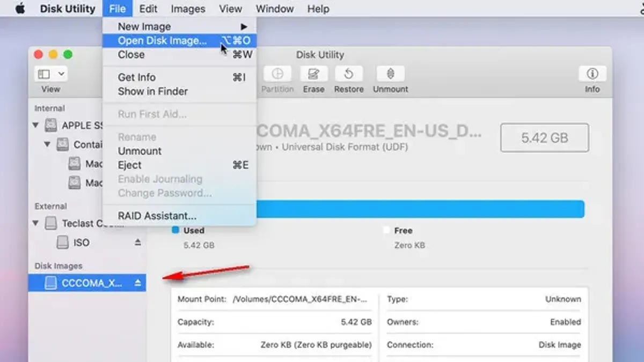Click the External sidebar section header
Viewport: 644px width, 362px height.
pyautogui.click(x=50, y=206)
